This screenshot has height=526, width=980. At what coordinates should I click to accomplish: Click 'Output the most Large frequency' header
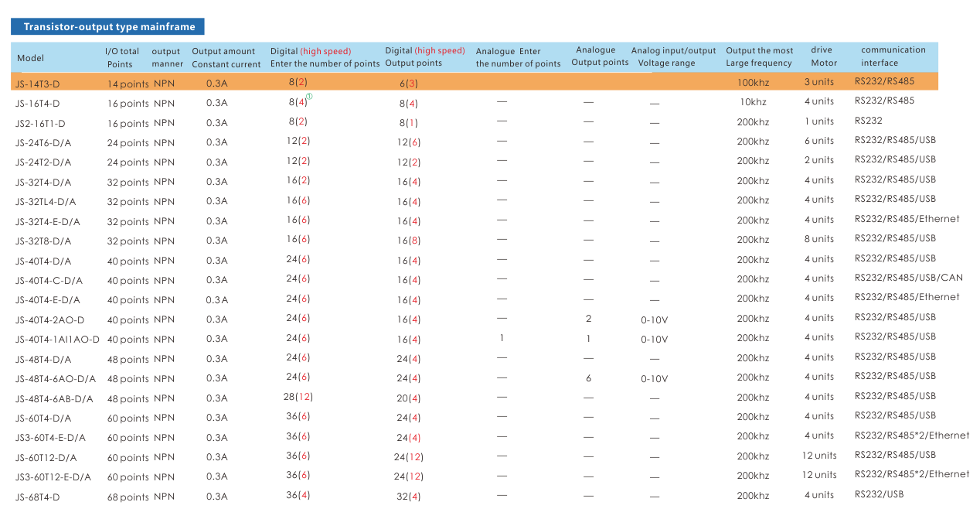pyautogui.click(x=760, y=56)
